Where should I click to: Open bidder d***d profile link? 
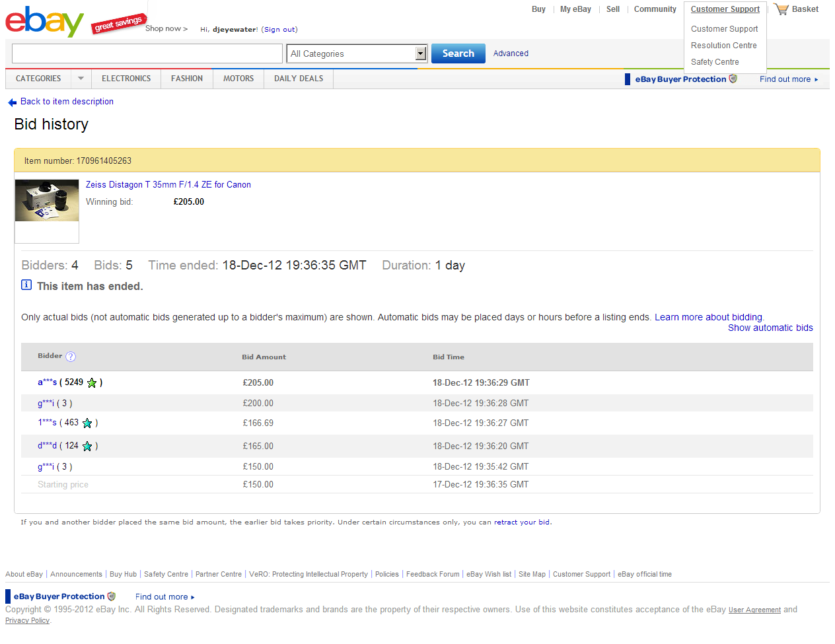click(x=47, y=446)
